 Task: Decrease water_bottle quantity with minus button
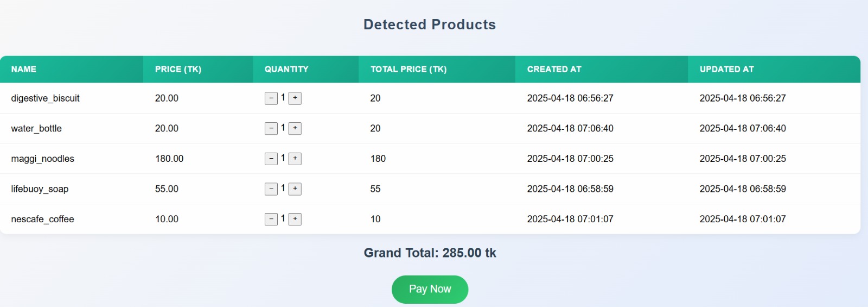click(271, 129)
